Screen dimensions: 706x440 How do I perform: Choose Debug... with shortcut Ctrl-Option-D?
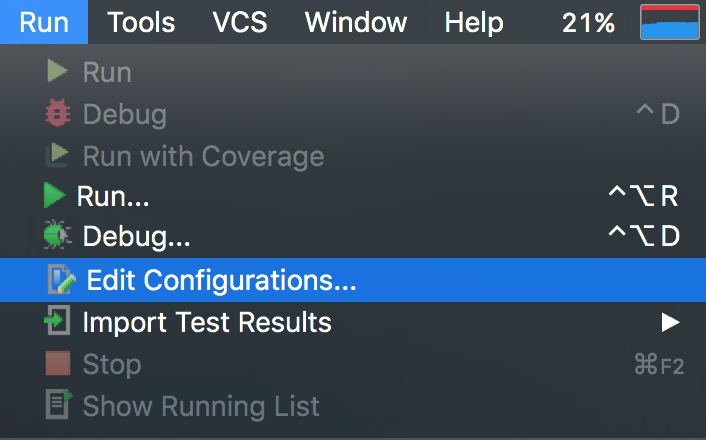[x=136, y=238]
